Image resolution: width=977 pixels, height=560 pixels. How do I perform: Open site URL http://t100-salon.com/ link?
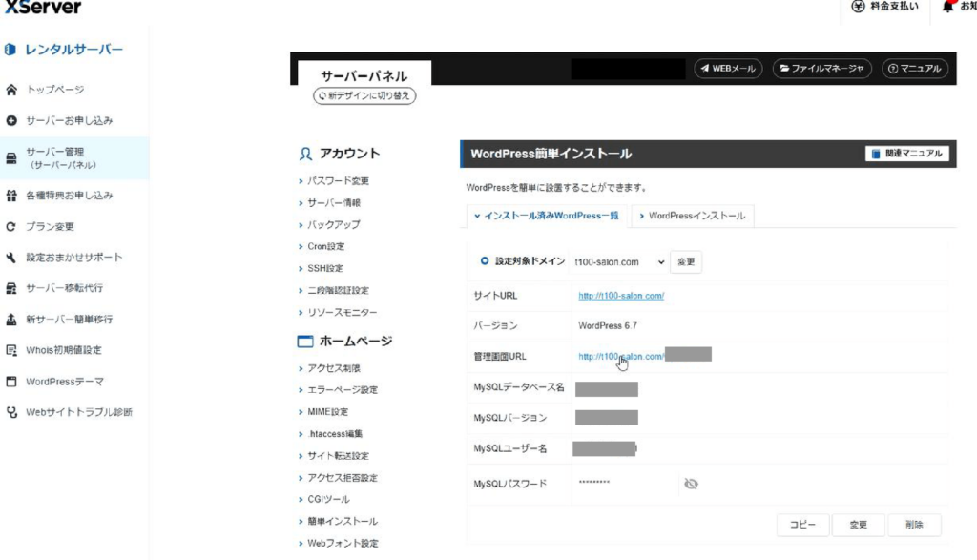pyautogui.click(x=621, y=296)
